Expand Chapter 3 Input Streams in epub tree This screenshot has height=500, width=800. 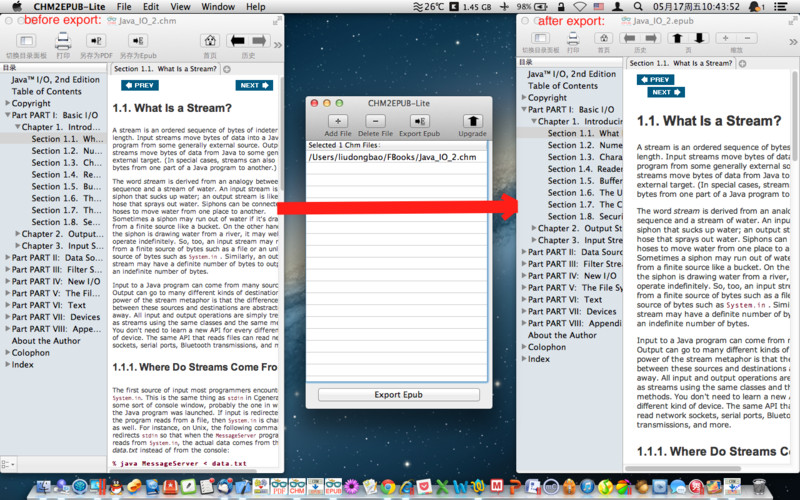pyautogui.click(x=534, y=240)
